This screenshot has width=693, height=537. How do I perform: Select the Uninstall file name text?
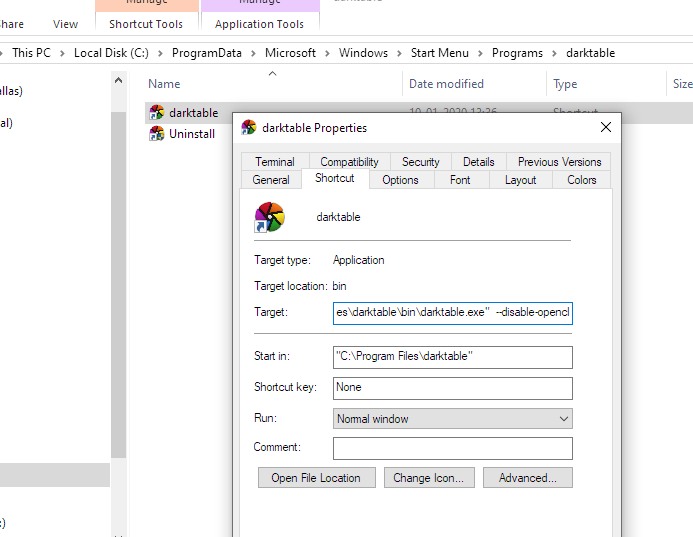pyautogui.click(x=192, y=134)
